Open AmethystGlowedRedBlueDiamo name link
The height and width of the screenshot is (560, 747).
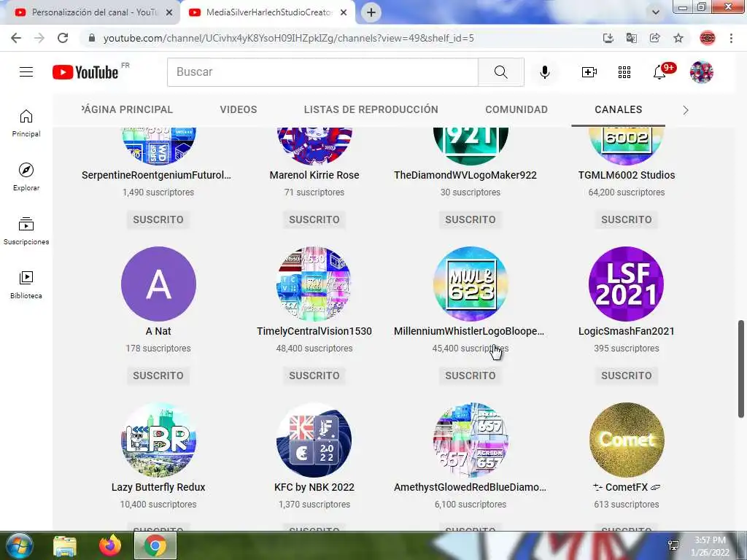(x=471, y=487)
